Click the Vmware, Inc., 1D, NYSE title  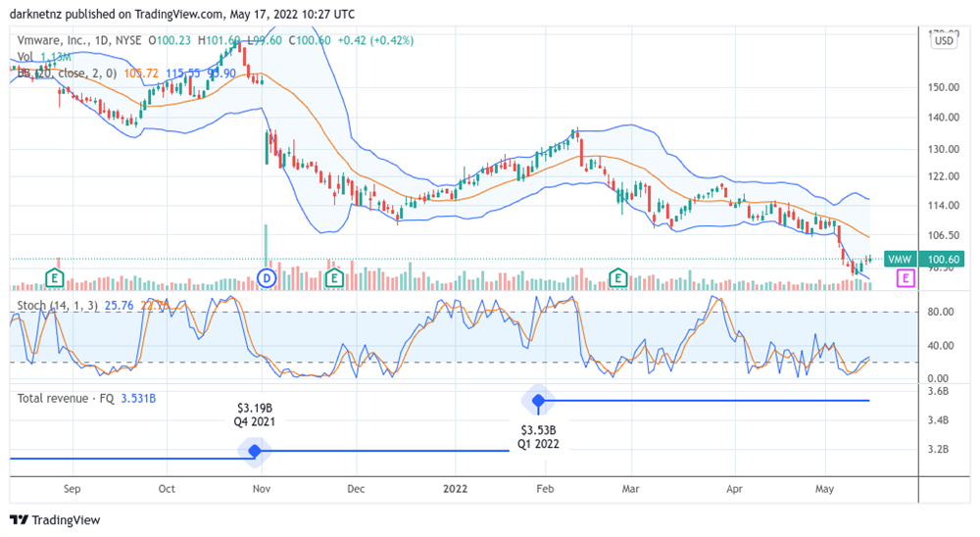tap(79, 40)
